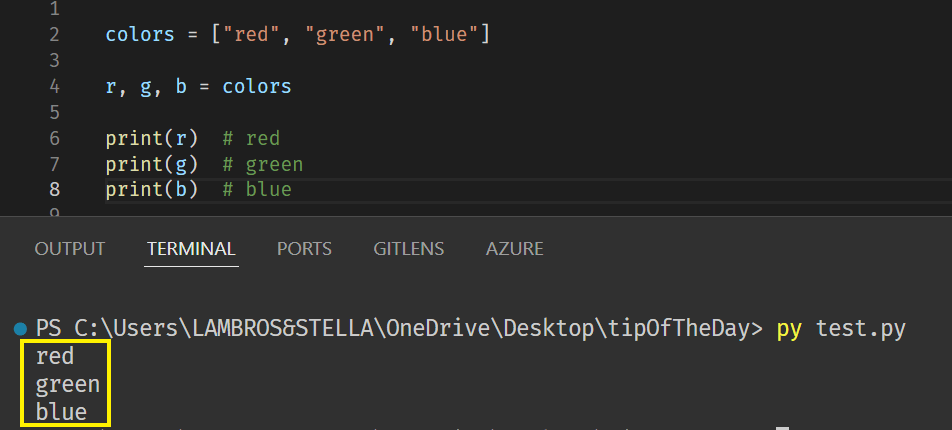Click the 'py test.py' command in terminal
The width and height of the screenshot is (952, 430).
840,329
